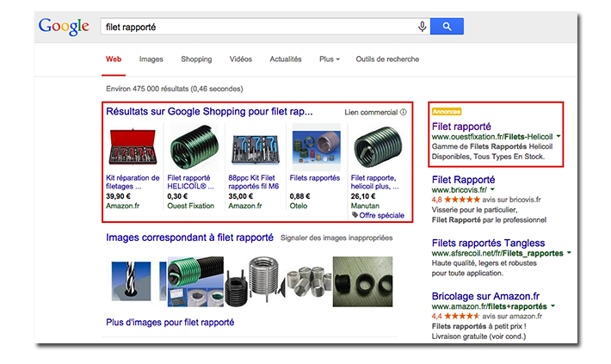Click the Ouest Fixation green coil thumbnail
611x364 pixels.
click(x=194, y=147)
